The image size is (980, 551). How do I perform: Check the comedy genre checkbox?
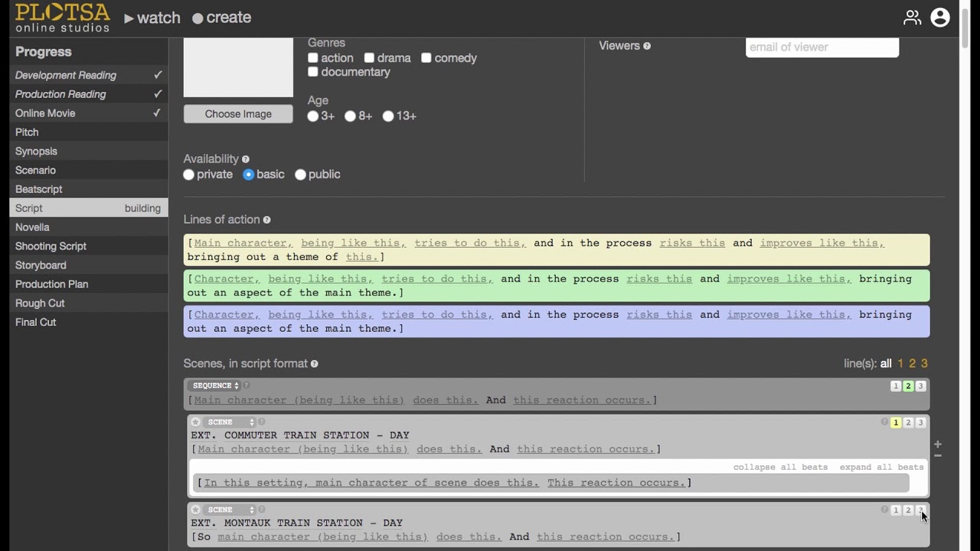click(426, 58)
